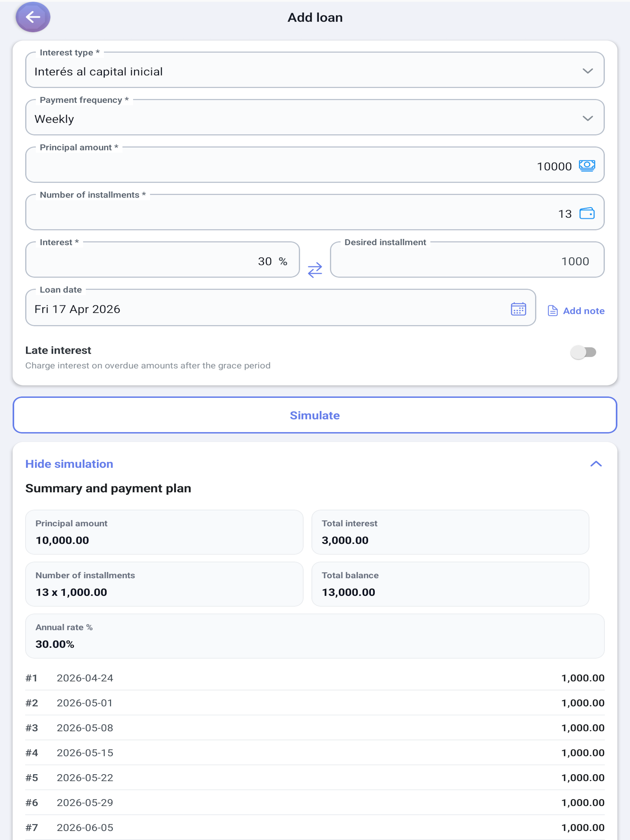
Task: Collapse simulation with the chevron-up icon
Action: [596, 464]
